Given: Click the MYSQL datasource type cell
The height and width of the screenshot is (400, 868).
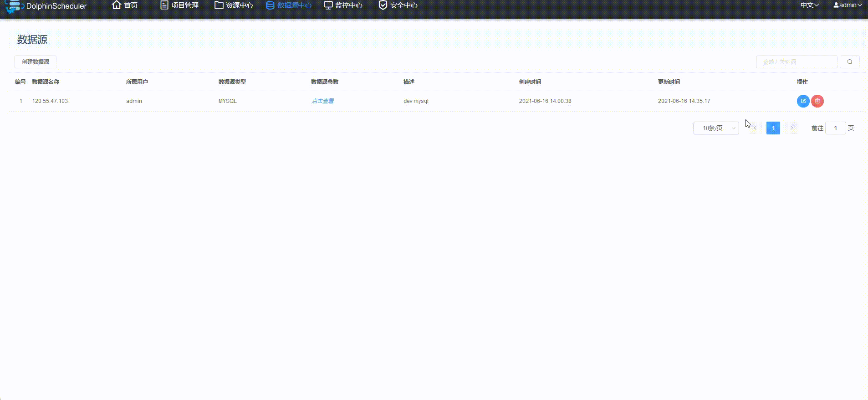Looking at the screenshot, I should (228, 101).
